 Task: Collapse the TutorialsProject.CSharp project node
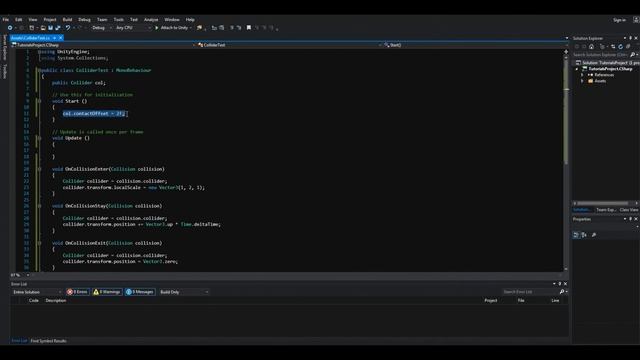577,69
